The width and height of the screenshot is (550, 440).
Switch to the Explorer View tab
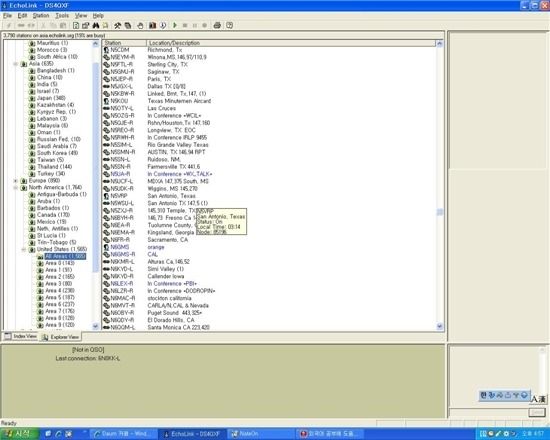click(x=60, y=337)
